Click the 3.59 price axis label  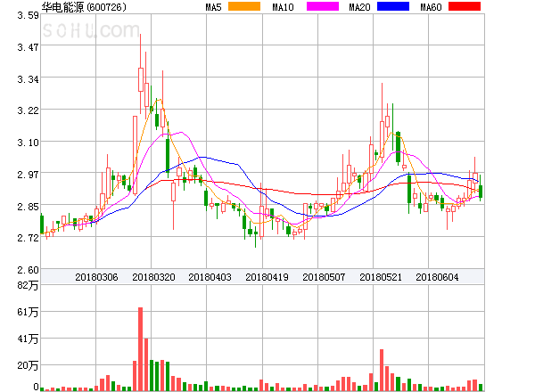(28, 15)
